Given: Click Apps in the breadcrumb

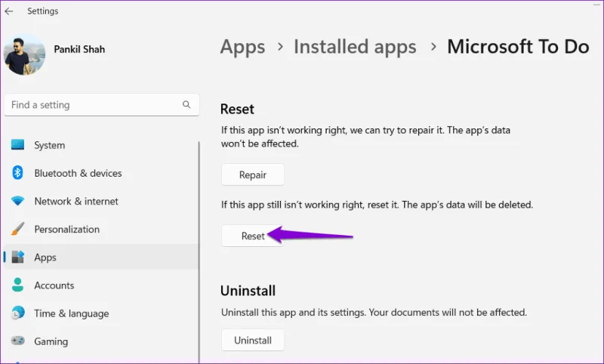Looking at the screenshot, I should pos(242,47).
